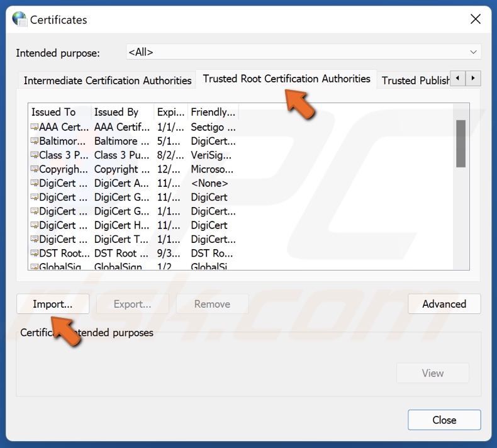497x448 pixels.
Task: Open Advanced certificate options
Action: [444, 304]
